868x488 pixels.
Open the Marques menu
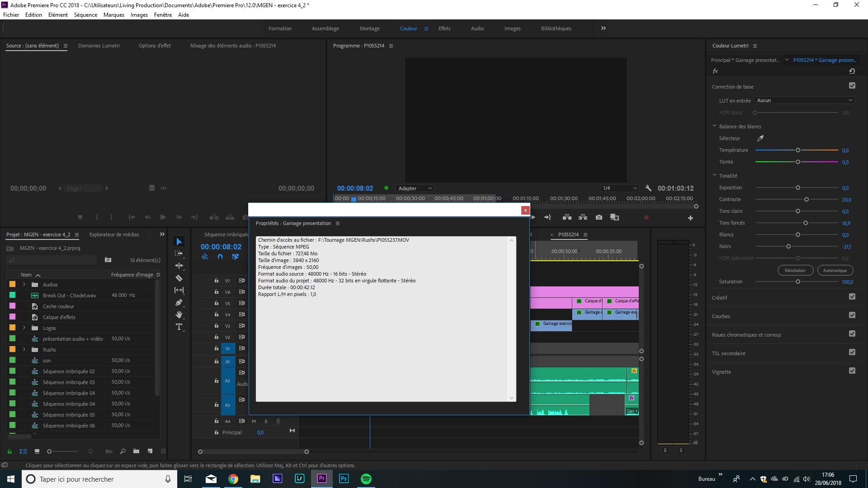[114, 15]
